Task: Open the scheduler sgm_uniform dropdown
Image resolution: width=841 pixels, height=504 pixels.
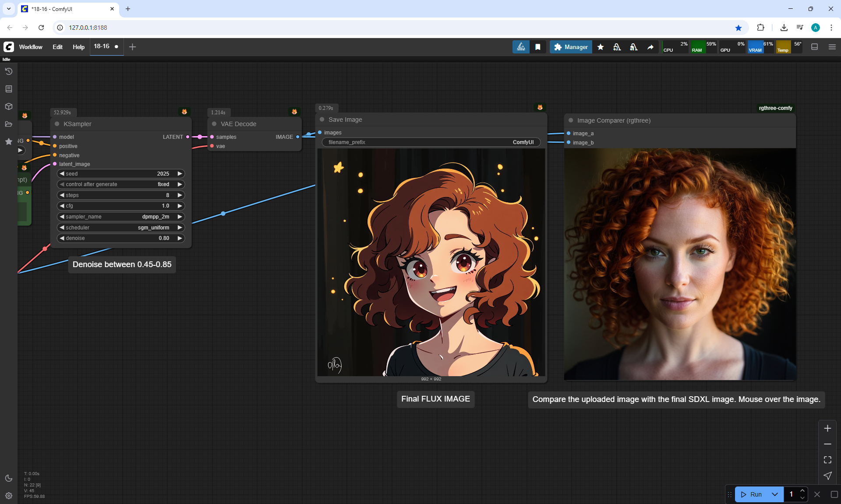Action: pos(120,228)
